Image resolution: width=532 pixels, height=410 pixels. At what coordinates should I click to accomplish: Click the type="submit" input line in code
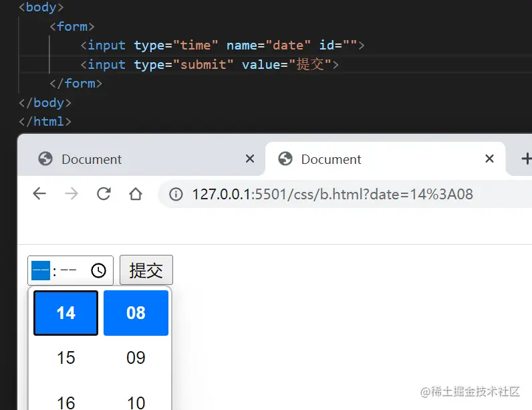[x=209, y=64]
